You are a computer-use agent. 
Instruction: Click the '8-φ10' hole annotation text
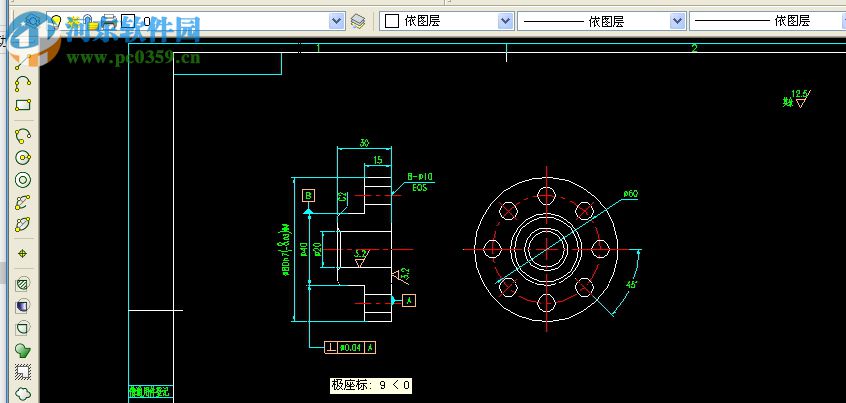click(420, 176)
